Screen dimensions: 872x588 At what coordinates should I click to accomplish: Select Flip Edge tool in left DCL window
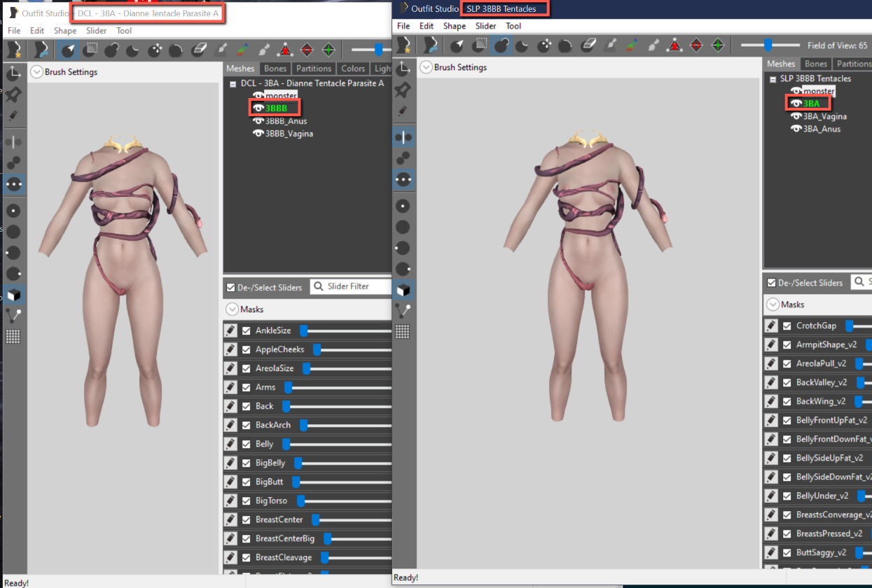307,50
